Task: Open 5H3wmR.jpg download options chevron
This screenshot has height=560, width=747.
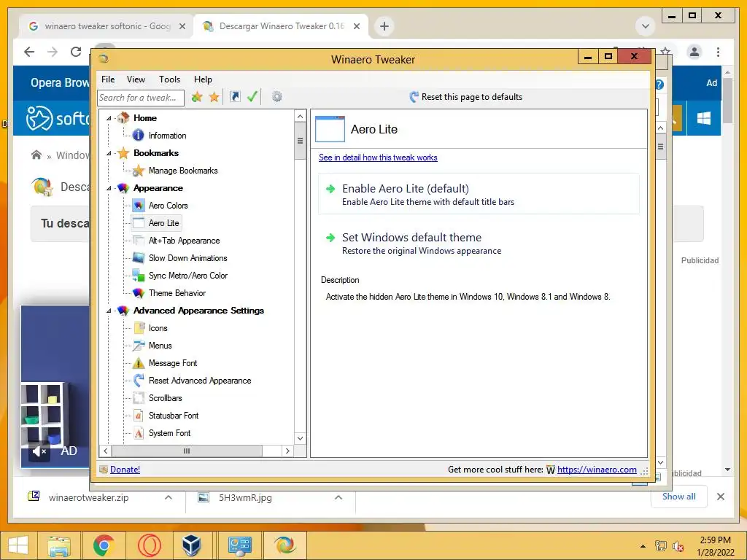Action: click(338, 497)
